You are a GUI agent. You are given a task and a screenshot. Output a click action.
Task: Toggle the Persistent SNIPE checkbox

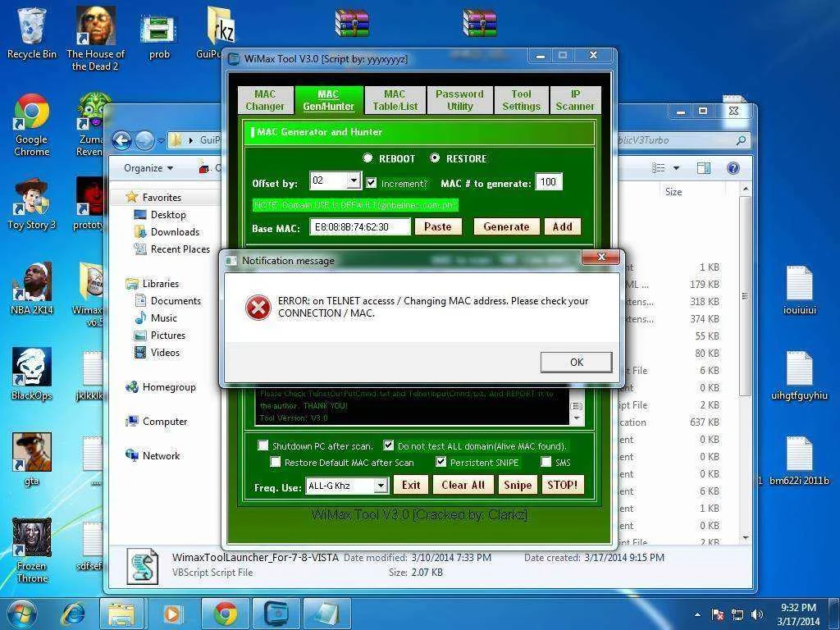click(441, 462)
